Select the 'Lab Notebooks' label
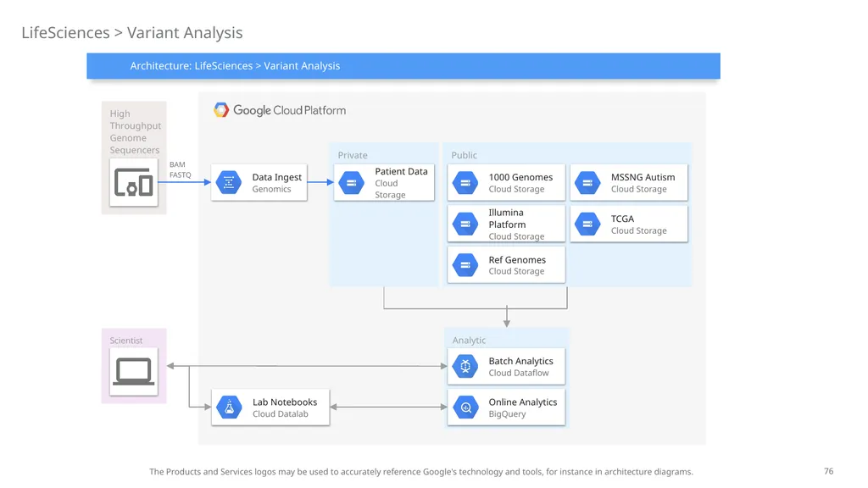Viewport: 868px width, 488px height. pos(285,402)
